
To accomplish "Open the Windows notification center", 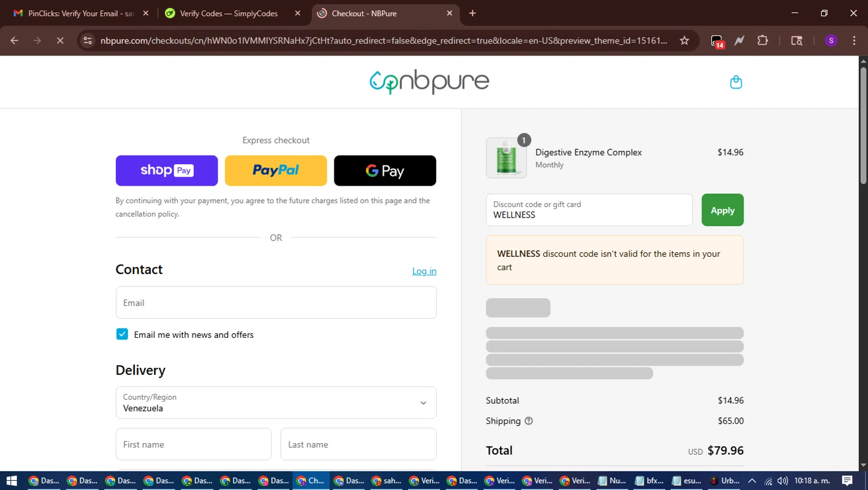I will point(847,481).
